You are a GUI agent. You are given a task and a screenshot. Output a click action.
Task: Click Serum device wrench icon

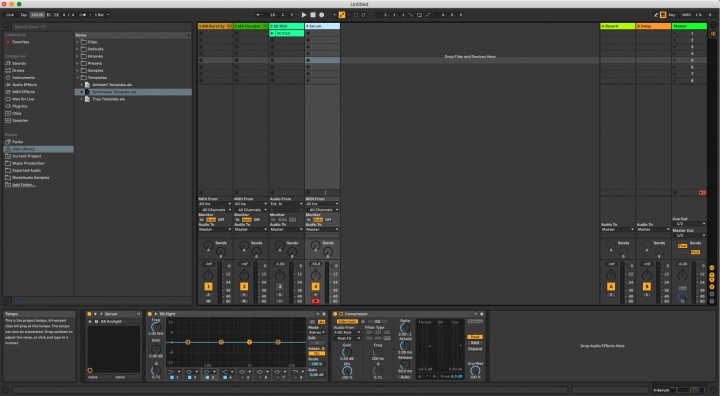click(101, 314)
